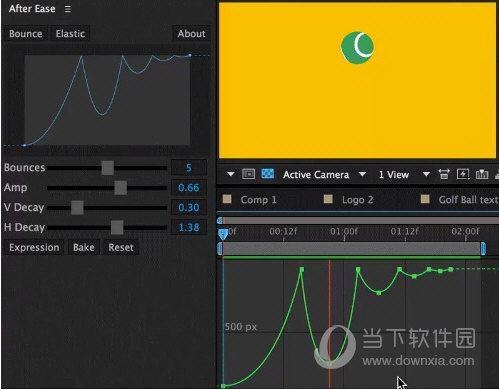This screenshot has height=390, width=499.
Task: Click the 00:12f mark on the time ruler
Action: [x=283, y=231]
